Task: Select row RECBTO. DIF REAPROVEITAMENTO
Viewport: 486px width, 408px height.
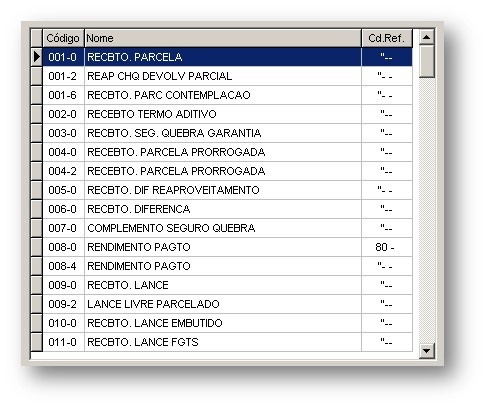Action: pyautogui.click(x=228, y=190)
